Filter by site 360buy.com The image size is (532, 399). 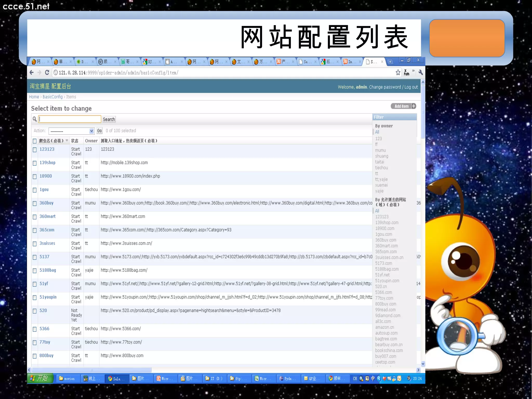[386, 240]
